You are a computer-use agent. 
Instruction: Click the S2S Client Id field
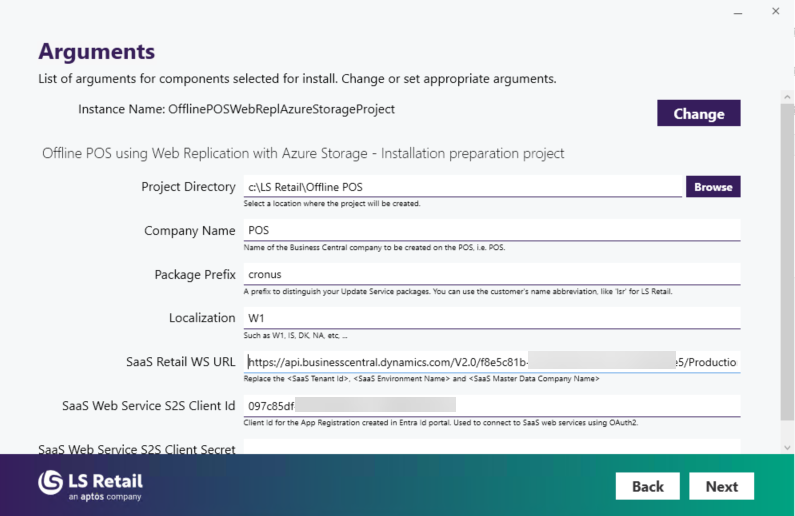(492, 405)
